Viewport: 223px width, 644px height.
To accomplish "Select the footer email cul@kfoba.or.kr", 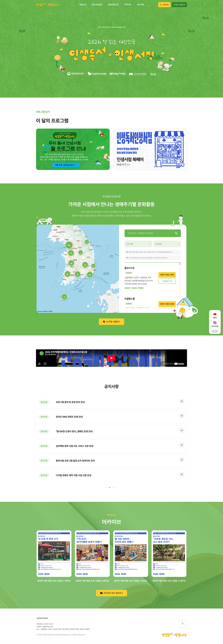I will click(x=47, y=626).
